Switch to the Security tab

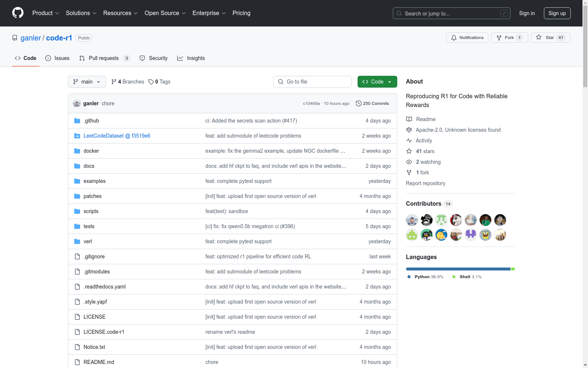(154, 58)
